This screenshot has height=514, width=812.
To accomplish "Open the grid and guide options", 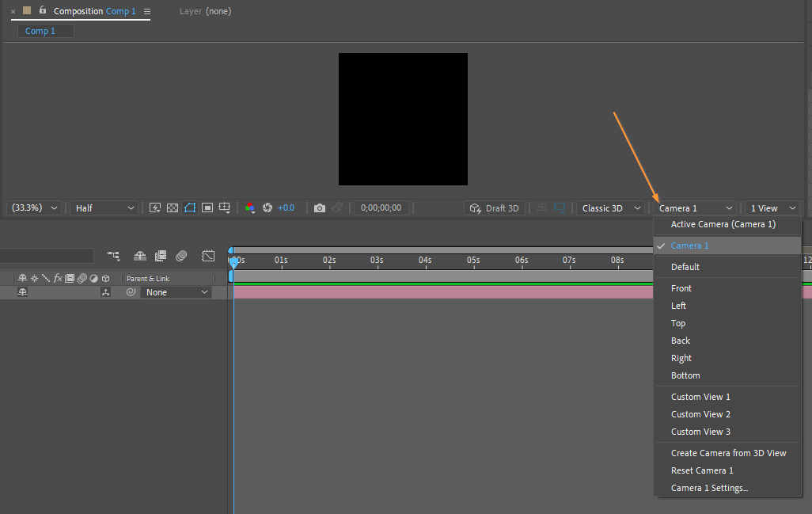I will tap(224, 208).
